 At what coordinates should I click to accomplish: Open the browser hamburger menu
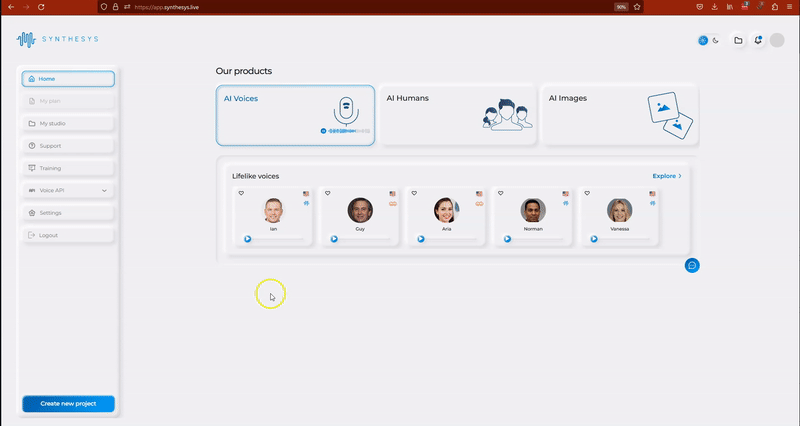click(790, 7)
